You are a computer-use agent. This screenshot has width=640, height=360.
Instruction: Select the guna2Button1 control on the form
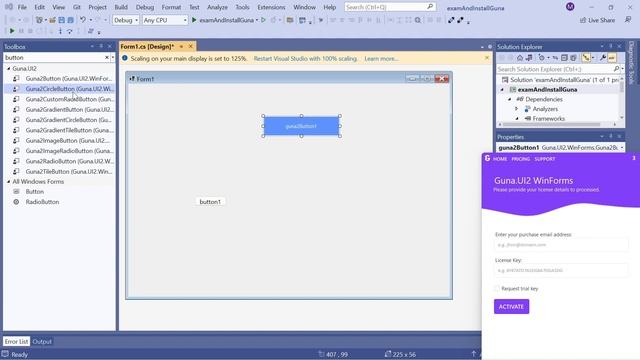pos(301,126)
